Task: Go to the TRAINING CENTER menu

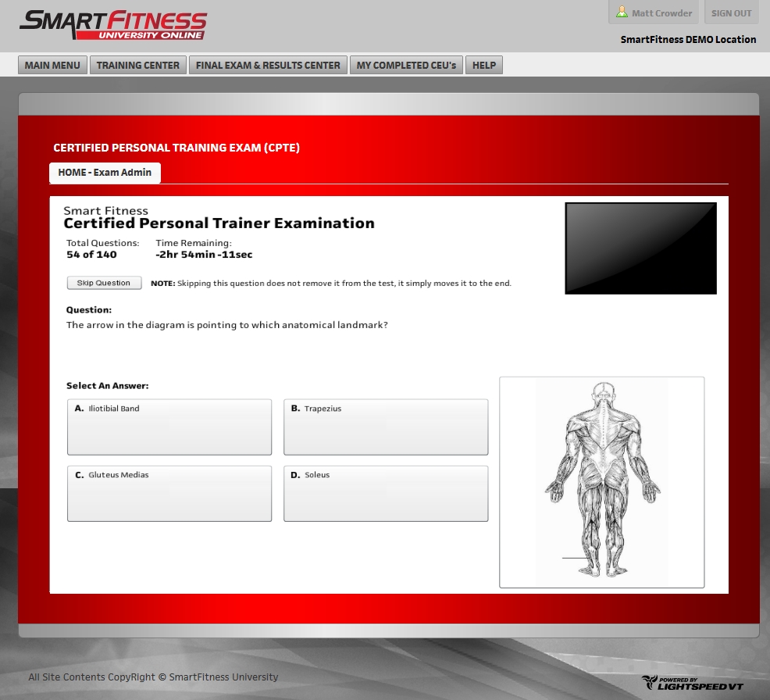Action: coord(138,66)
